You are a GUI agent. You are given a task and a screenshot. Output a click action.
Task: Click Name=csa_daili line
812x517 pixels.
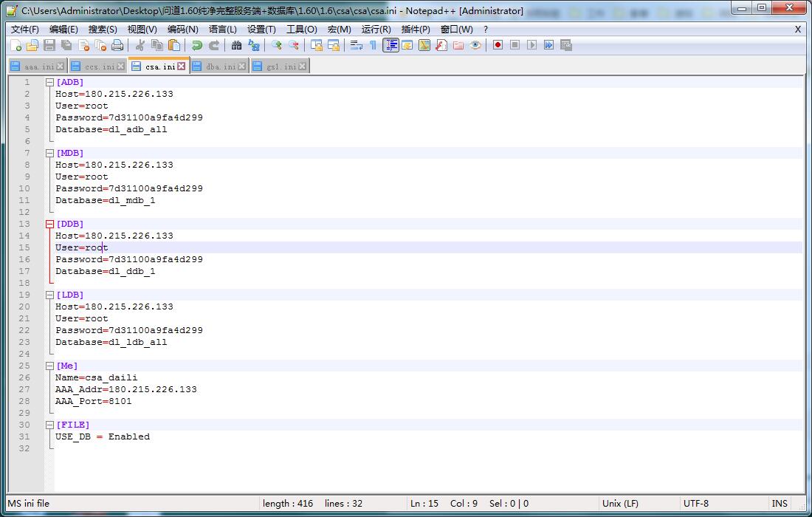(96, 377)
